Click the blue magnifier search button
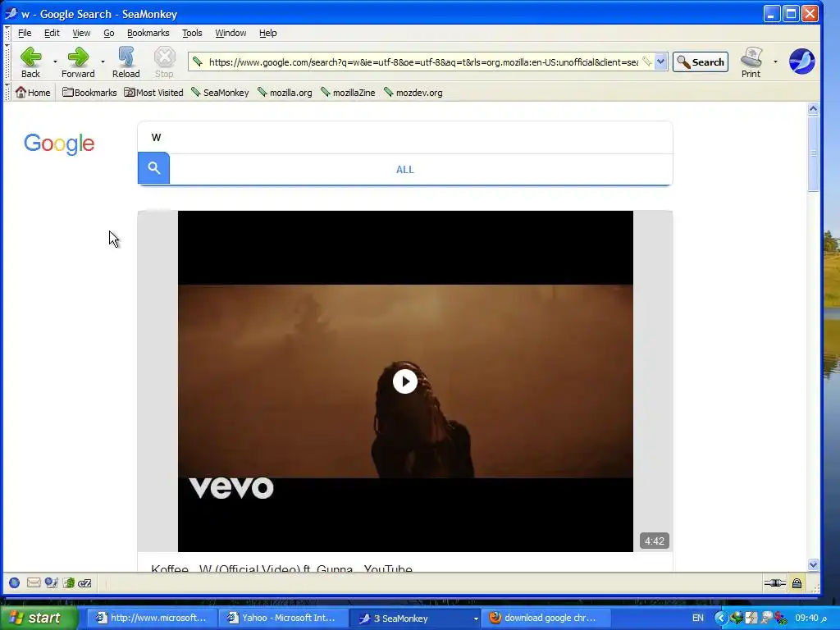840x630 pixels. pos(153,168)
